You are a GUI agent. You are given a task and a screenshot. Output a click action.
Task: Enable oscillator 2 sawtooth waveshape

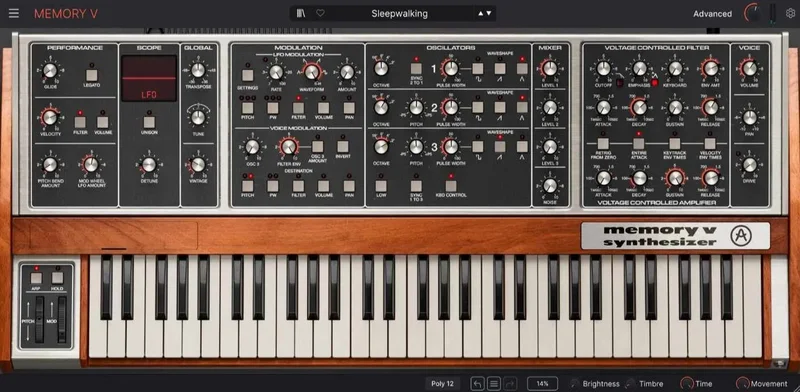[500, 107]
